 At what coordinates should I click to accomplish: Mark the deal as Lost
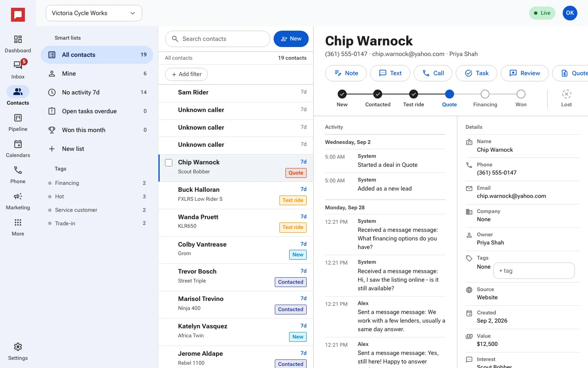click(x=566, y=99)
